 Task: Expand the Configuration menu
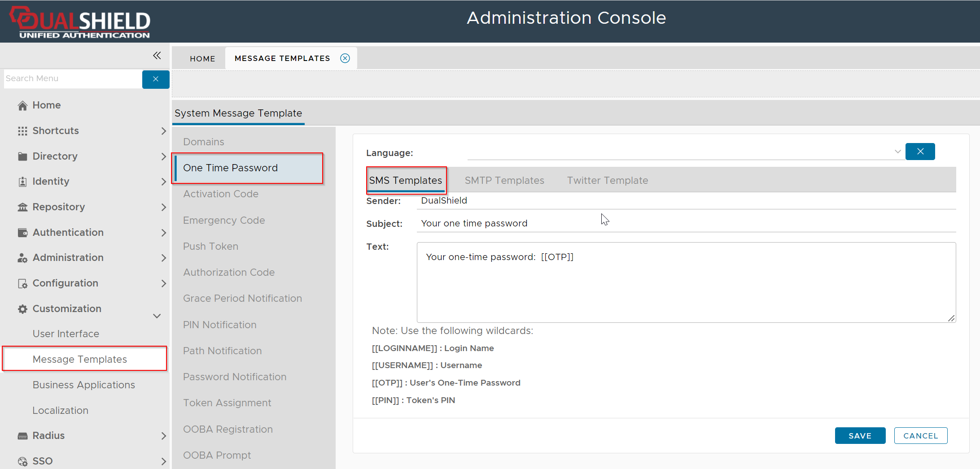163,283
